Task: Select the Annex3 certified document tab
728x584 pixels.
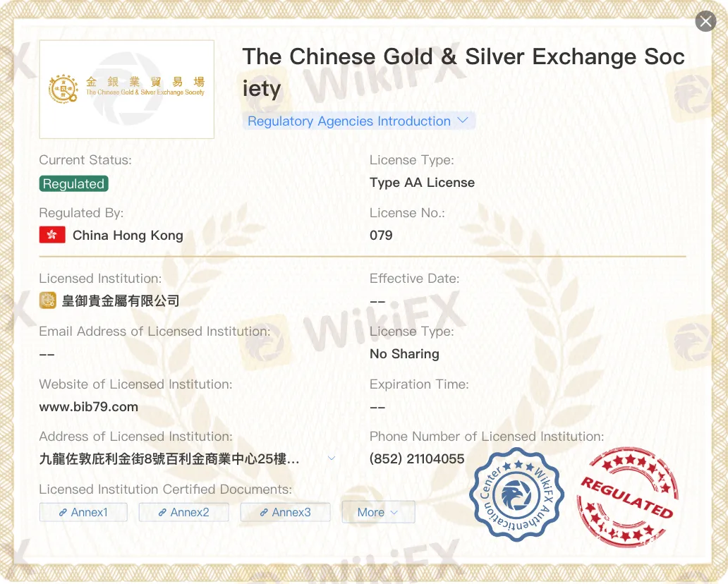Action: (285, 512)
